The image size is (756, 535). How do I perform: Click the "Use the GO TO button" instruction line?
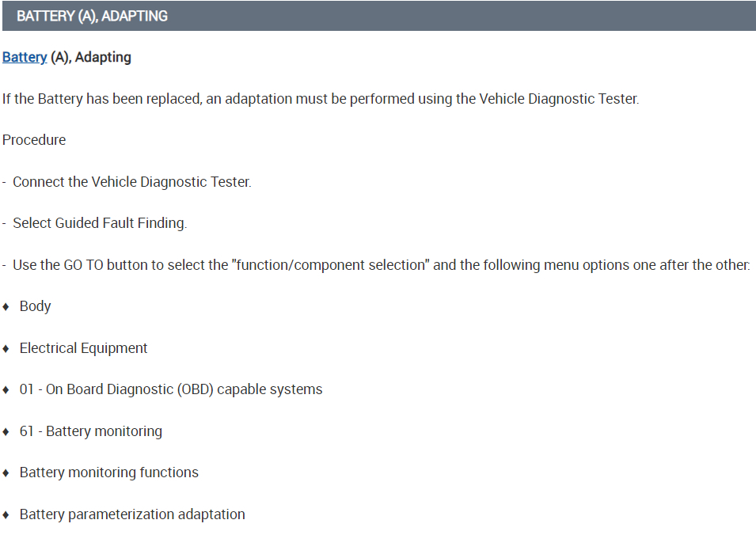(381, 265)
